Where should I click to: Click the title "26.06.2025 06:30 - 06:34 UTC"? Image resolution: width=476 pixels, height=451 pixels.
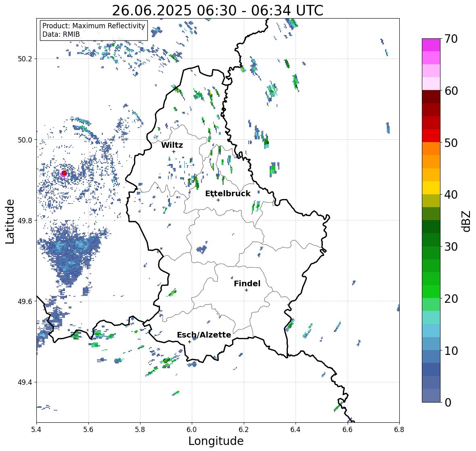click(x=218, y=10)
